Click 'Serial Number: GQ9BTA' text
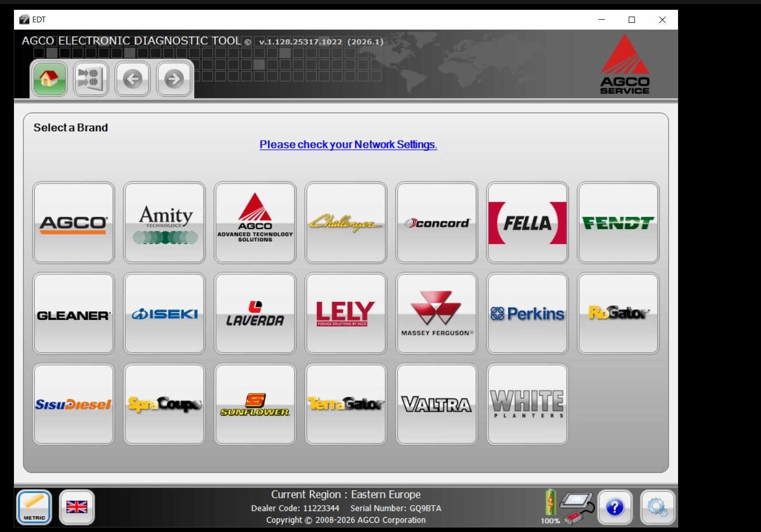This screenshot has width=761, height=532. 396,508
